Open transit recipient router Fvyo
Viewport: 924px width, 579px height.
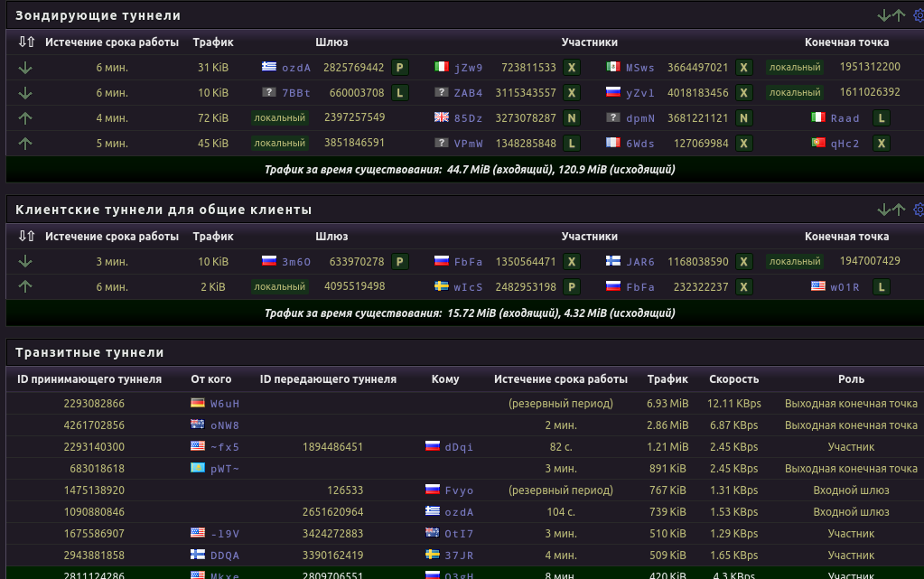(x=459, y=490)
